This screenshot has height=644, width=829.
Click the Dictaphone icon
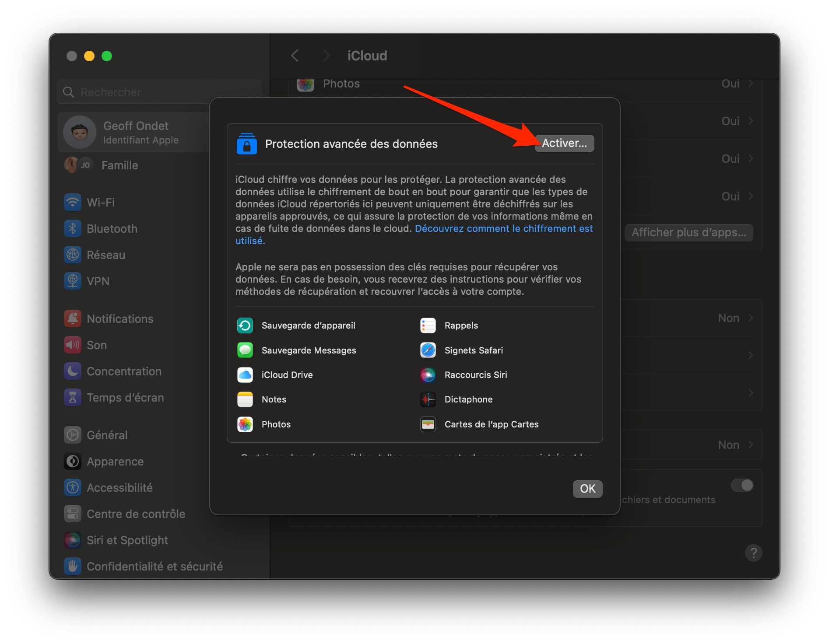(428, 399)
